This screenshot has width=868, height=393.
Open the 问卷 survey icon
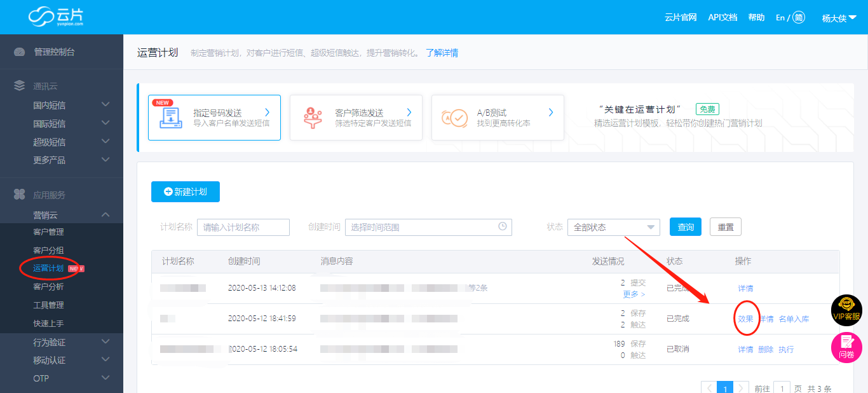pos(846,347)
